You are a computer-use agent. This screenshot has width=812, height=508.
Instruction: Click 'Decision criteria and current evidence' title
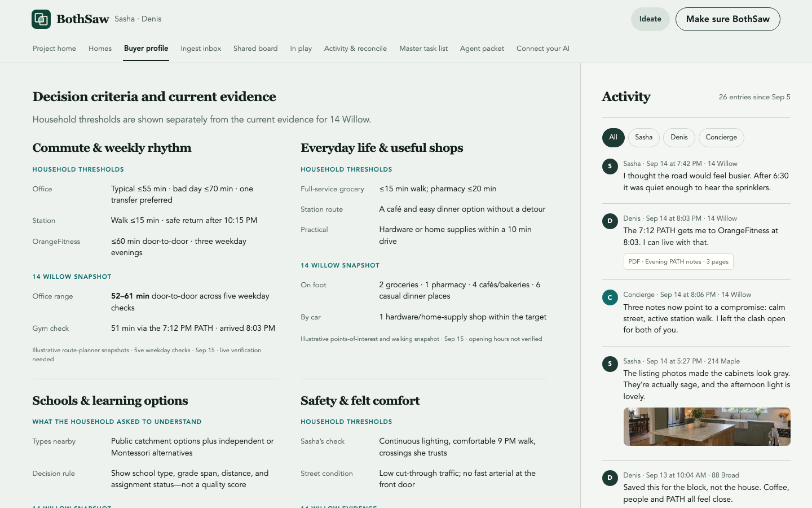click(x=154, y=97)
